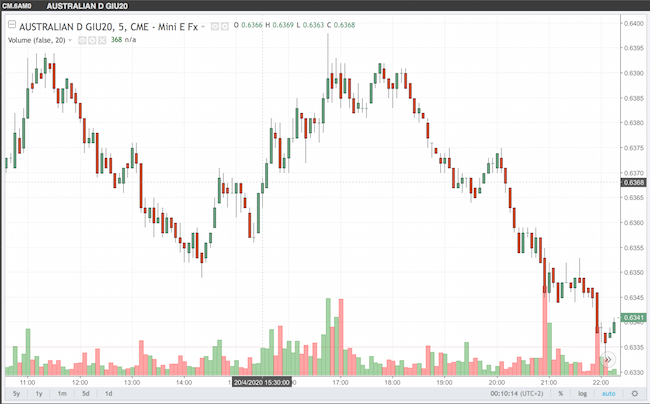The image size is (650, 404).
Task: Click the CM.6AM0 window title text
Action: tap(17, 6)
